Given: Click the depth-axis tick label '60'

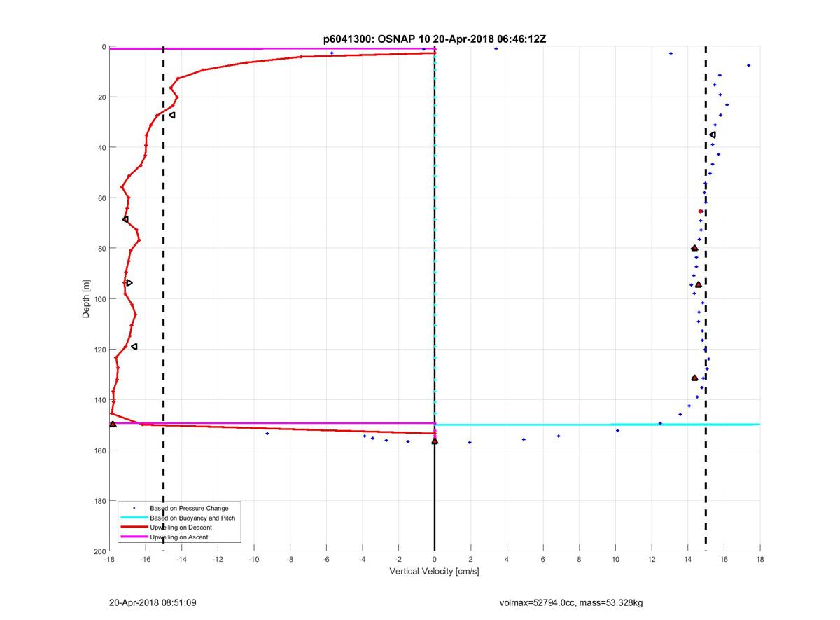Looking at the screenshot, I should pos(101,198).
